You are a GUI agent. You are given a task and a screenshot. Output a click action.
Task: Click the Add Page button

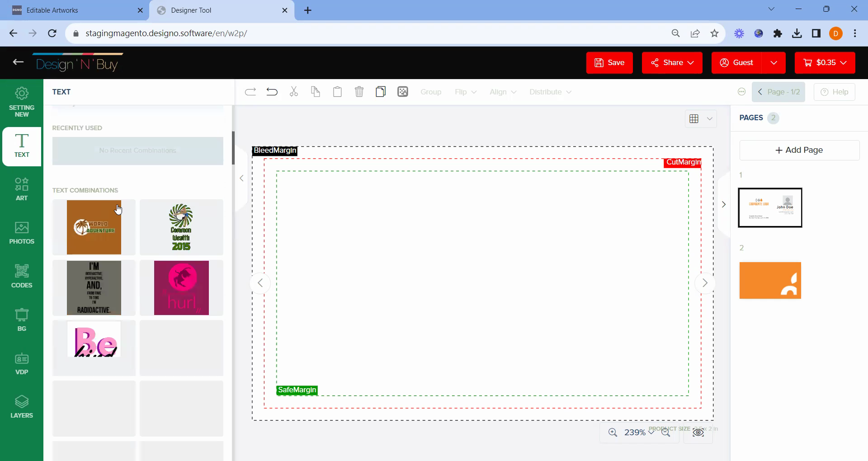(799, 150)
